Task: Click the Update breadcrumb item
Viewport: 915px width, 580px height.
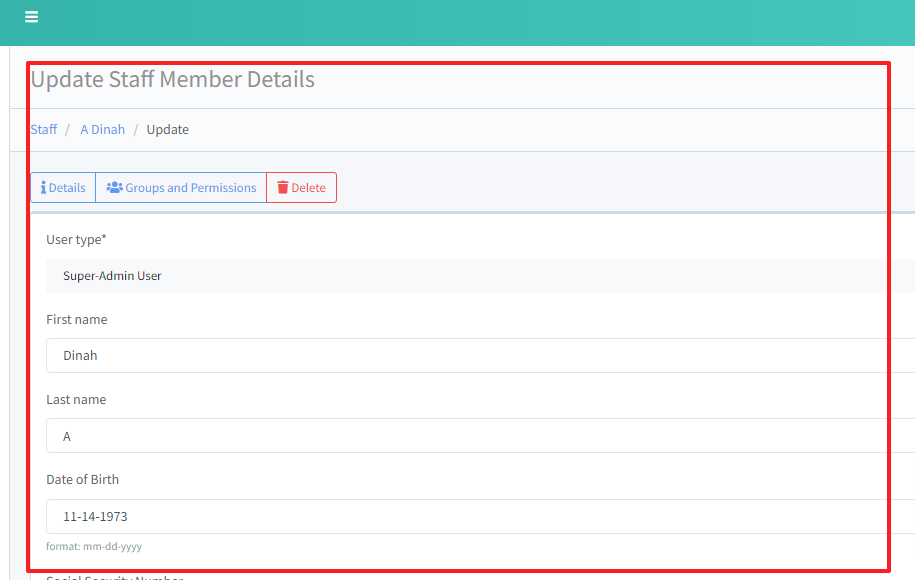Action: (167, 129)
